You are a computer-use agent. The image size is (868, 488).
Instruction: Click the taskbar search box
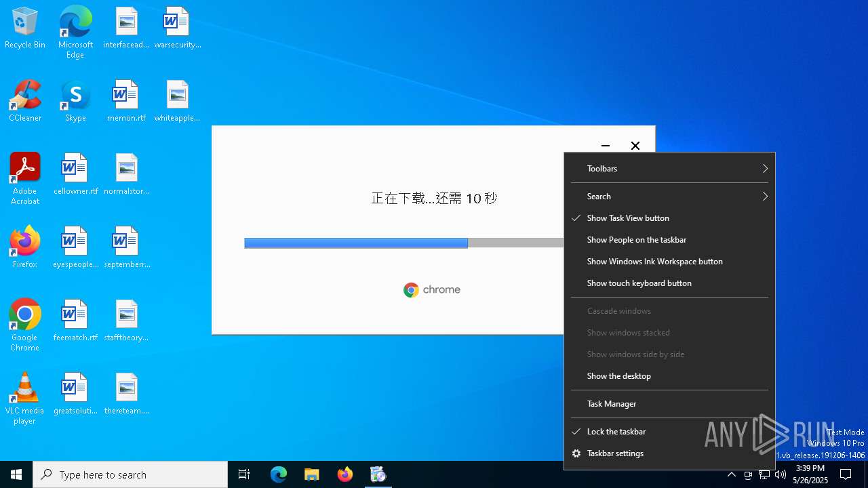(x=130, y=474)
